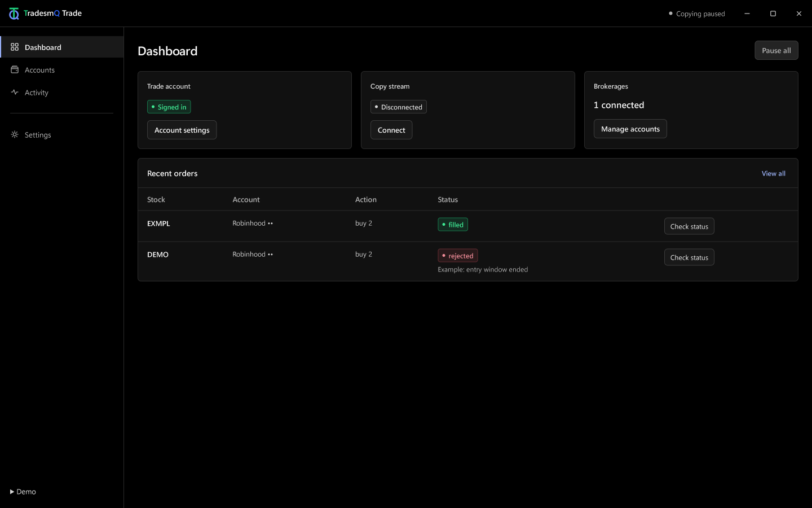Click Robinhood account in the DEMO row
This screenshot has width=812, height=508.
pos(253,255)
